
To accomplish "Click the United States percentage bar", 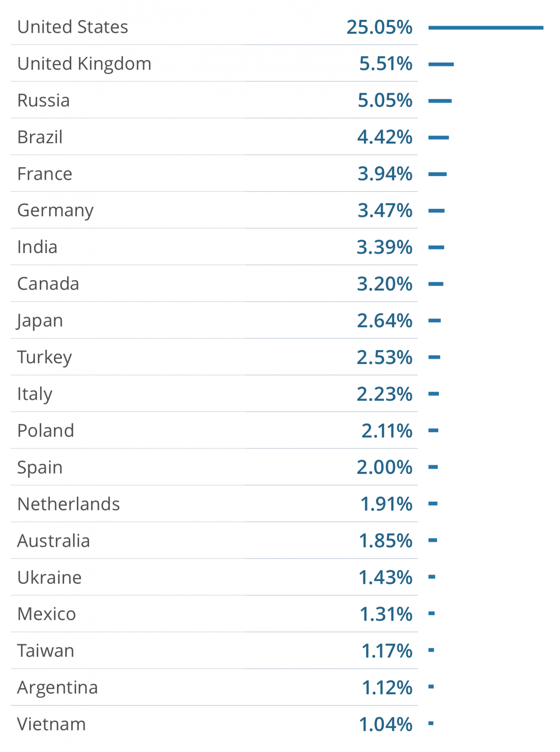I will click(x=486, y=27).
